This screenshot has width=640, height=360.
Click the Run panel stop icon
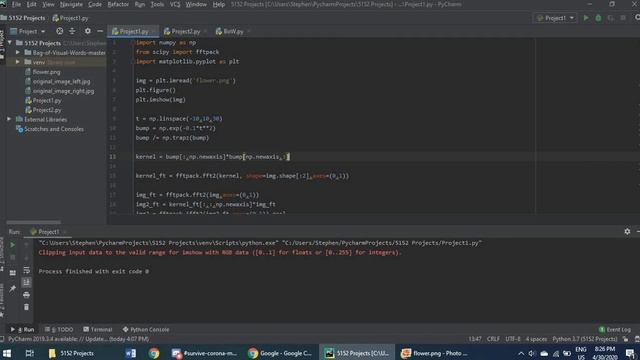tap(13, 258)
